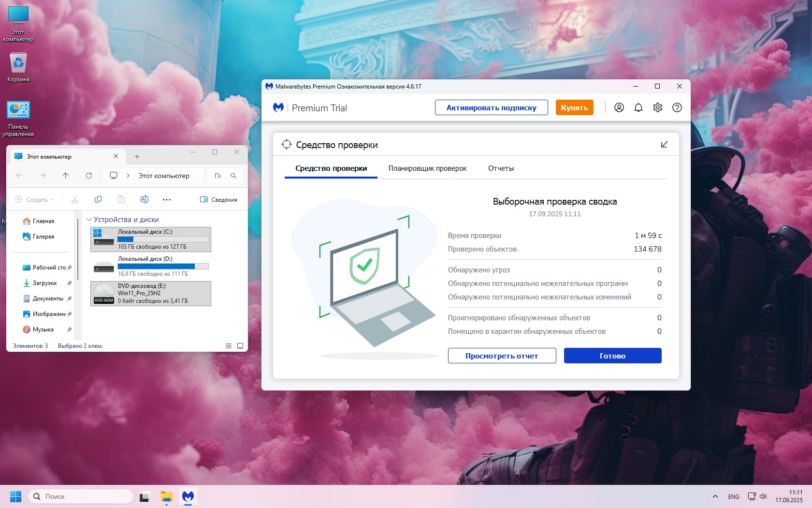Screen dimensions: 812x508
Task: Close the This PC Explorer tab
Action: tap(116, 156)
